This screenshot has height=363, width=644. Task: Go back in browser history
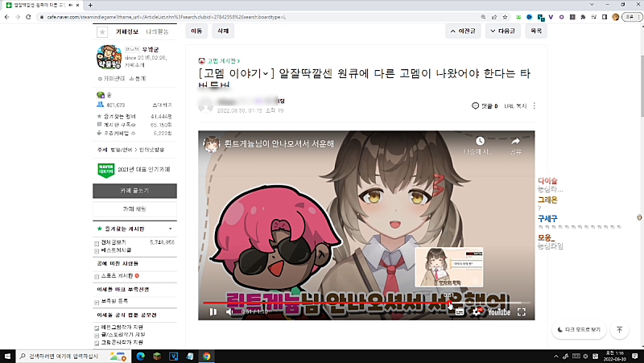coord(6,17)
